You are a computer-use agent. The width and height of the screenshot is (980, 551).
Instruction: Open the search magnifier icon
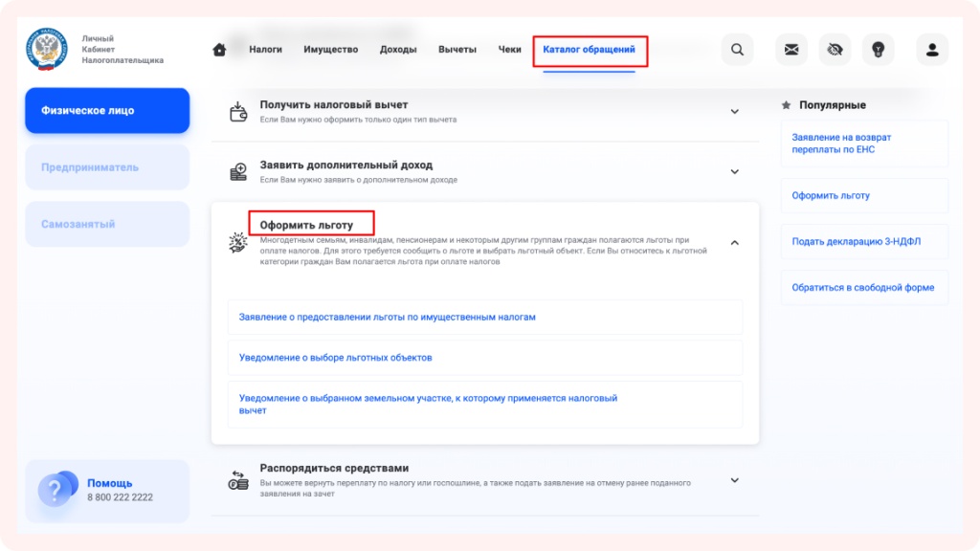coord(736,50)
